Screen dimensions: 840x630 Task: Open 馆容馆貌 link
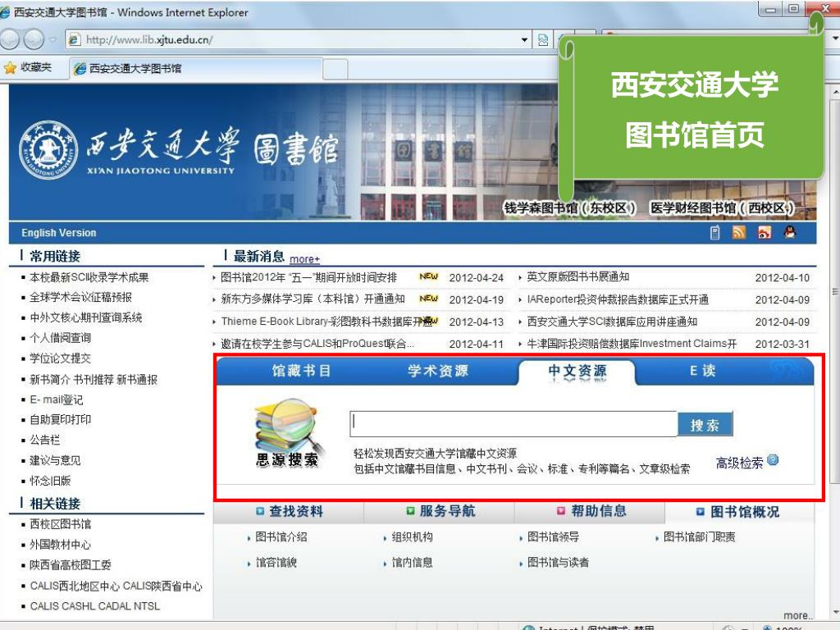pyautogui.click(x=276, y=563)
